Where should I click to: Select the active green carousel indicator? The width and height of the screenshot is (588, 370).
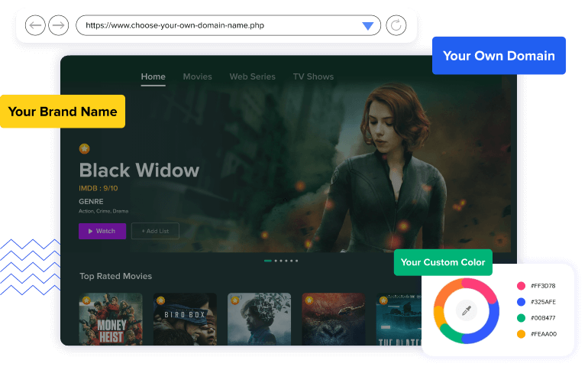point(268,261)
